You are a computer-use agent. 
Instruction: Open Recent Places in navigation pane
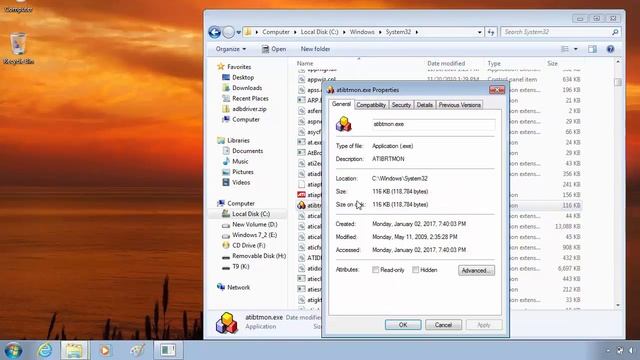pos(250,98)
